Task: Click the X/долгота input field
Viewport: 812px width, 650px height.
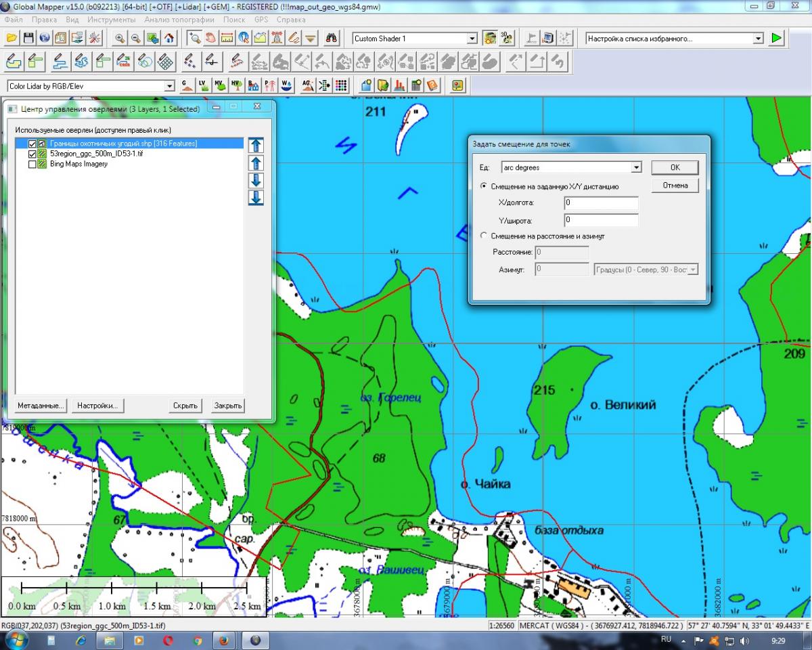Action: (x=601, y=203)
